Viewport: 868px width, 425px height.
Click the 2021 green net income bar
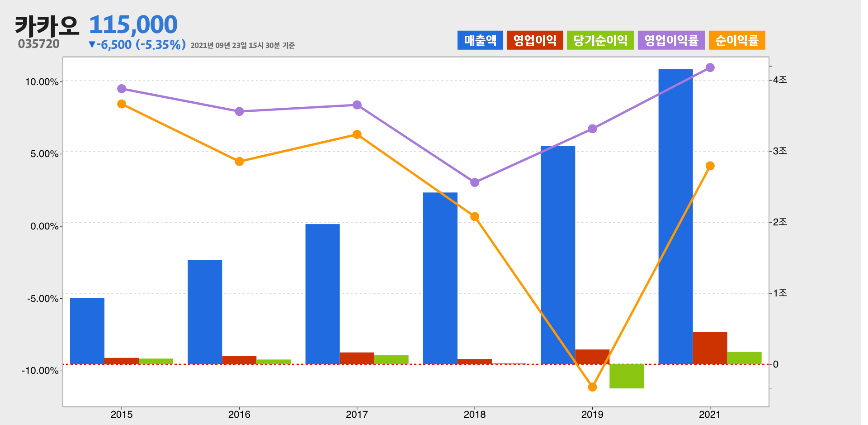745,358
